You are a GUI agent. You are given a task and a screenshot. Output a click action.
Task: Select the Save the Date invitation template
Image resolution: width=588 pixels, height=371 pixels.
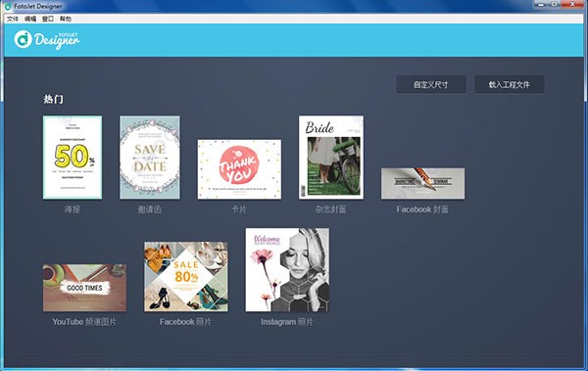pyautogui.click(x=150, y=158)
